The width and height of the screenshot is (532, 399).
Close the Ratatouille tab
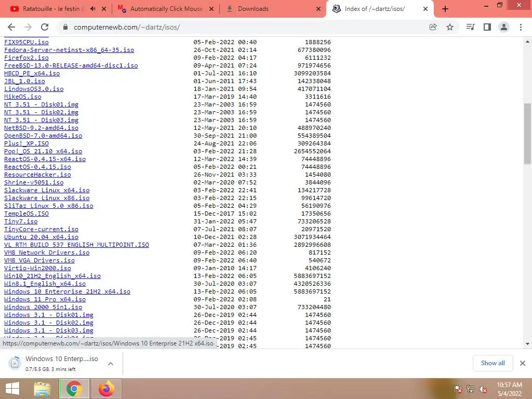[104, 9]
